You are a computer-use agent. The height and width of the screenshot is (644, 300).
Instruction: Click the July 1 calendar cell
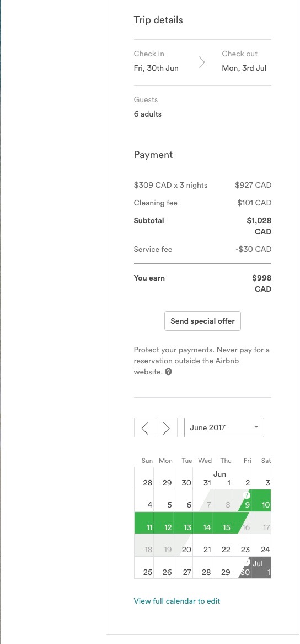point(261,568)
